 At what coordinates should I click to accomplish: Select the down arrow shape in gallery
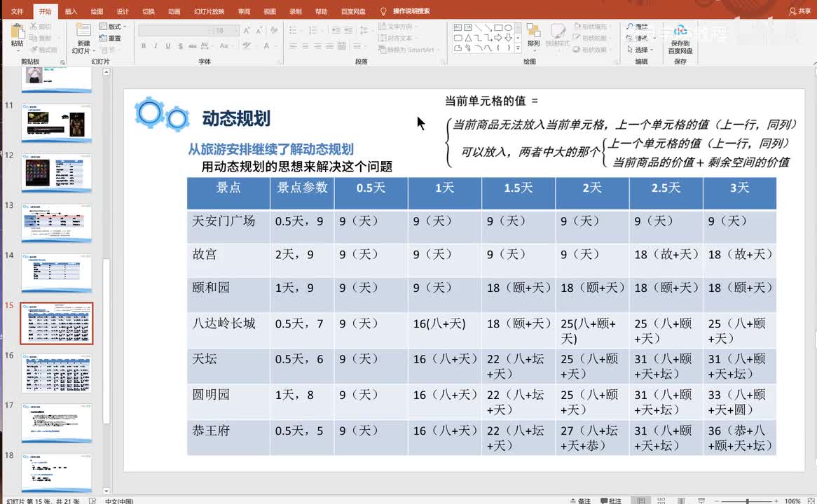pyautogui.click(x=508, y=38)
